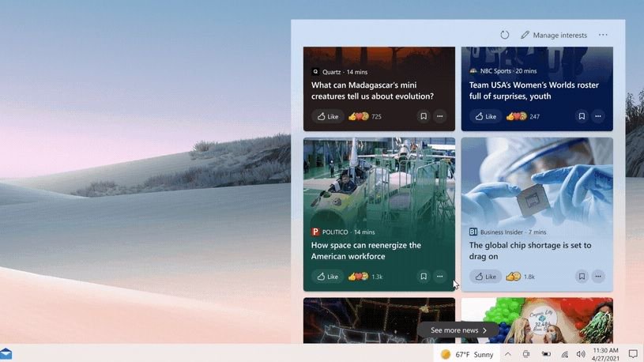
Task: Bookmark the Madagascar mini creatures article
Action: tap(424, 116)
